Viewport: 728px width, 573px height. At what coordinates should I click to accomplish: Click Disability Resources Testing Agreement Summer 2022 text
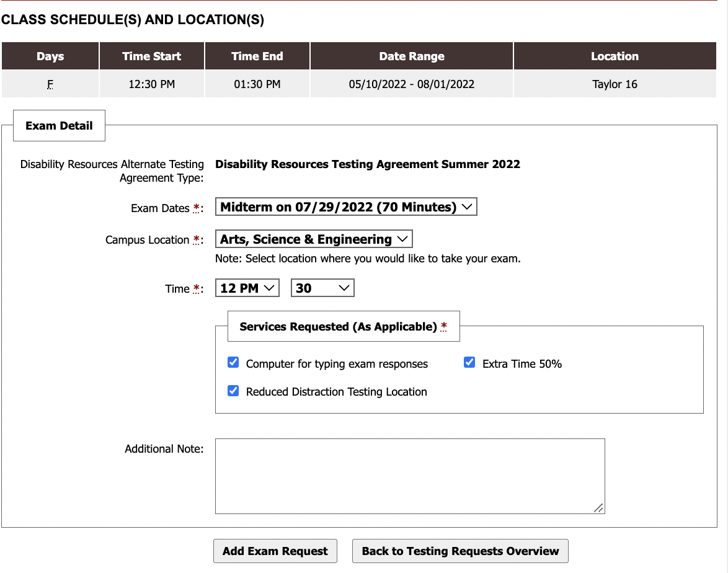tap(368, 164)
